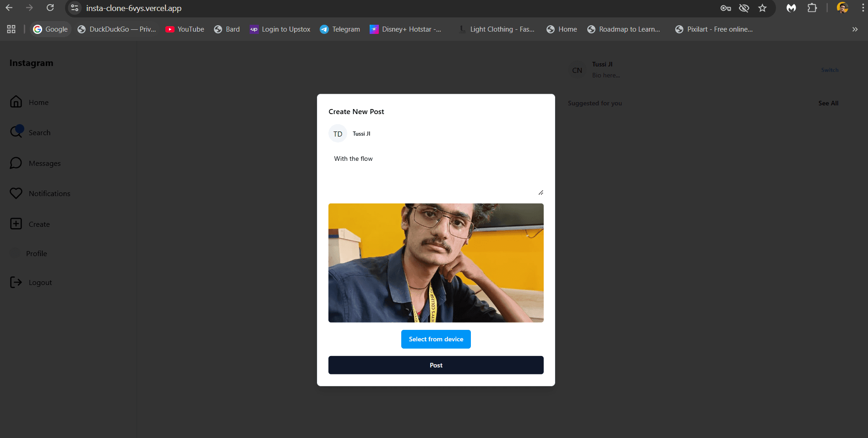Click the crossed-out eye tracking icon

click(x=744, y=8)
